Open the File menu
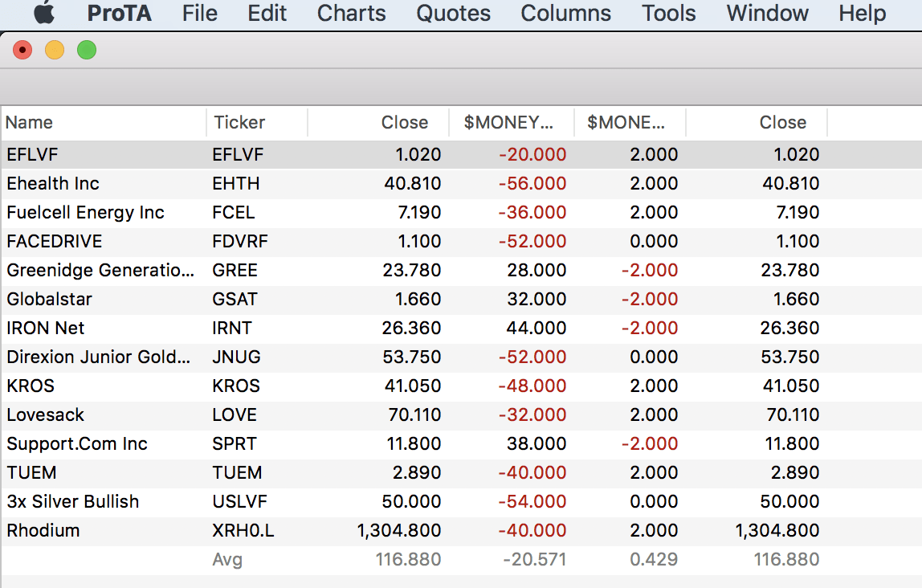 (x=200, y=13)
